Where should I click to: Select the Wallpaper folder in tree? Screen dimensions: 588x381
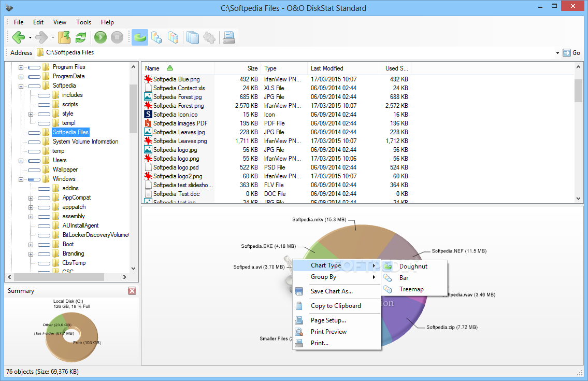(x=65, y=170)
